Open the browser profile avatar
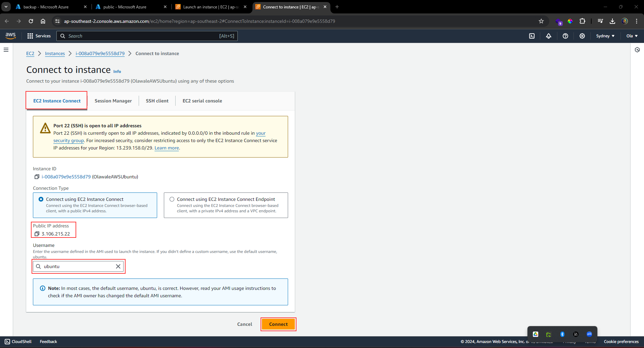644x348 pixels. tap(625, 21)
